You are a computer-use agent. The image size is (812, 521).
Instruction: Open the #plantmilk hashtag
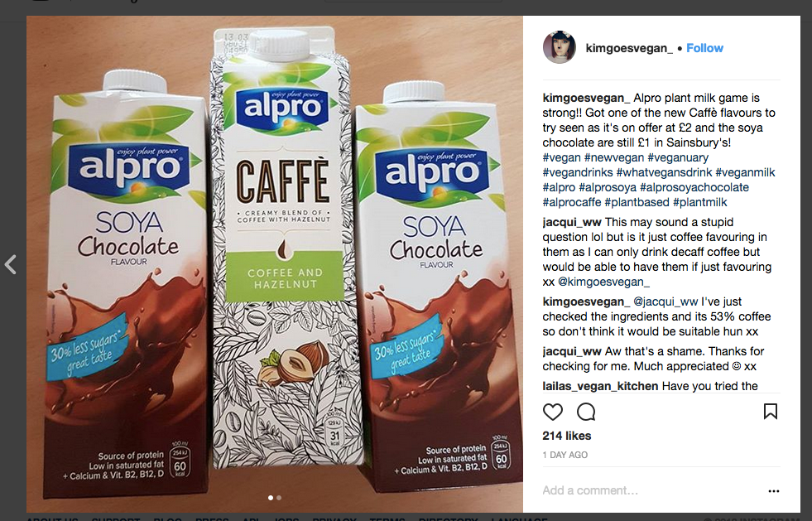(699, 203)
